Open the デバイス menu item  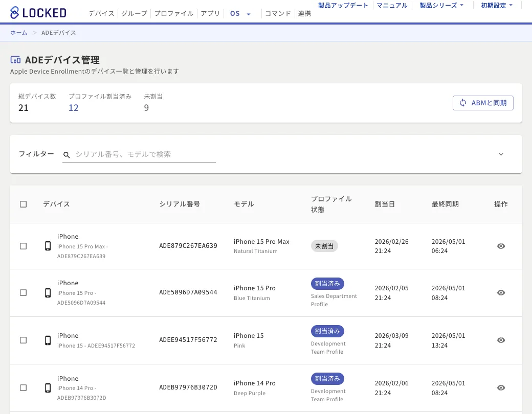coord(101,14)
